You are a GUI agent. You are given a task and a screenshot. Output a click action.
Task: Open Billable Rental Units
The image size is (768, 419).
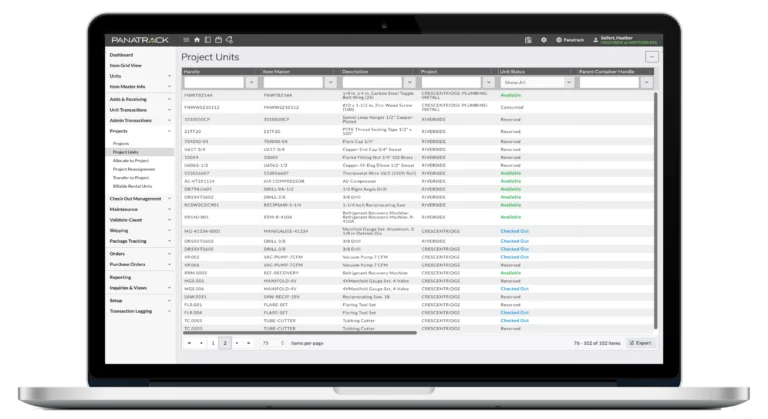pos(132,186)
